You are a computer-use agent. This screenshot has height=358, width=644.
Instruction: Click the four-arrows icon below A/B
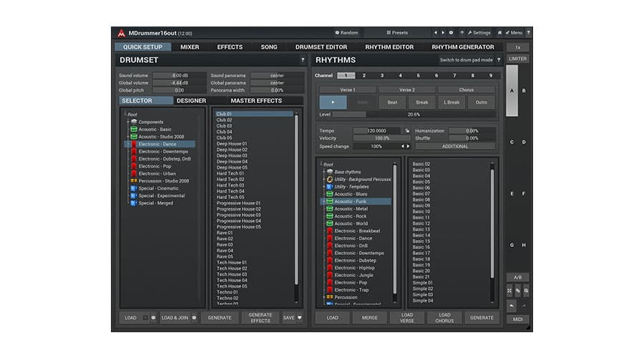point(509,291)
